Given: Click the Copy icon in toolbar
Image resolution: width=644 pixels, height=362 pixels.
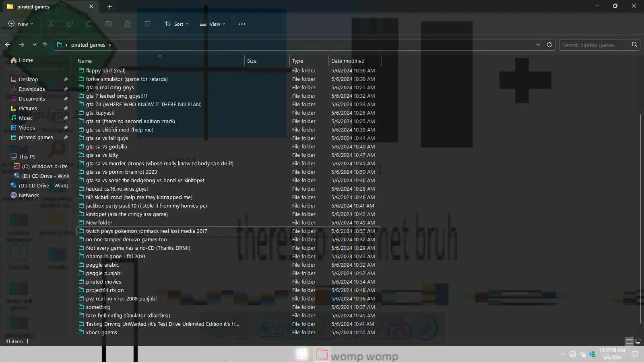Looking at the screenshot, I should (x=70, y=24).
